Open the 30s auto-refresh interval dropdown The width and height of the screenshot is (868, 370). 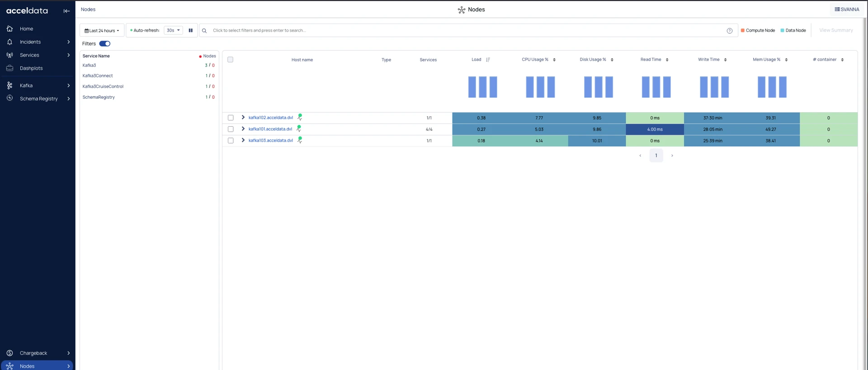[x=173, y=30]
